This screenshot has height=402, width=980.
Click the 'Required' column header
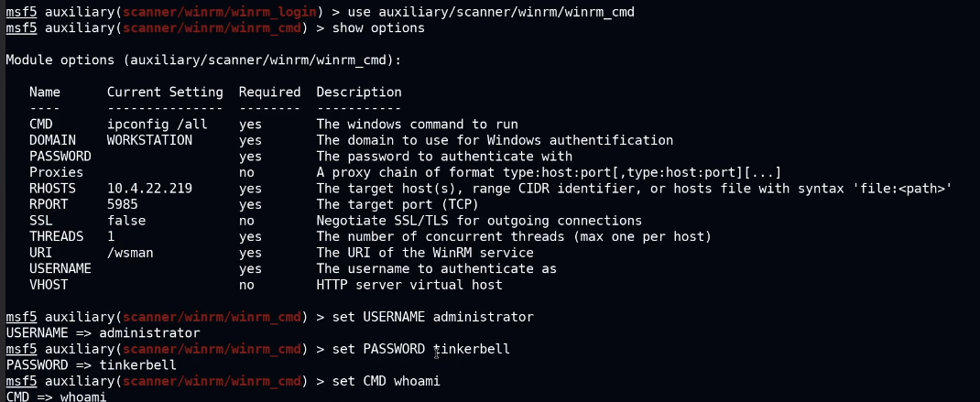coord(269,92)
